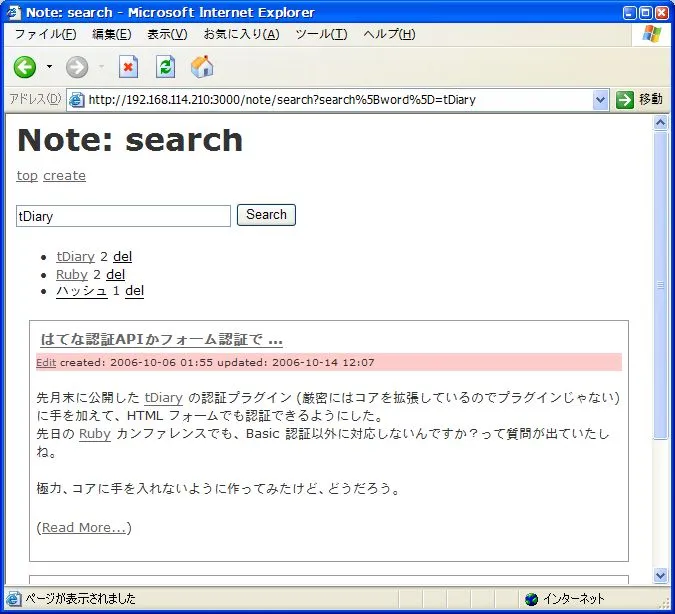
Task: Delete the tDiary tag via del
Action: [x=122, y=257]
